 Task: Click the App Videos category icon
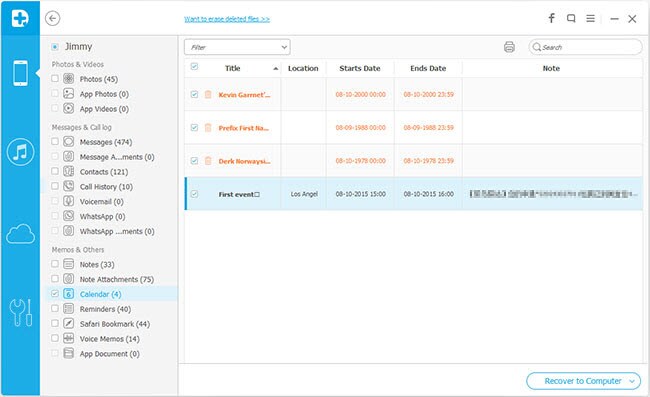click(68, 109)
